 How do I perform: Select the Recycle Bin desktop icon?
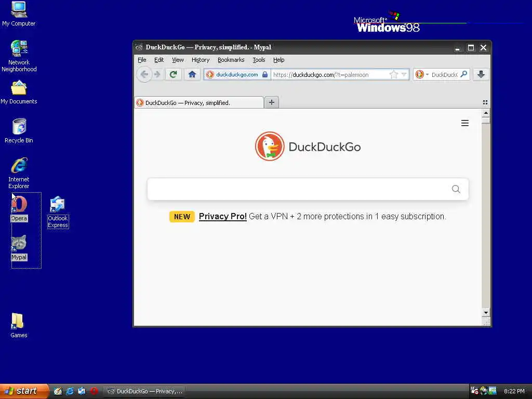tap(19, 131)
